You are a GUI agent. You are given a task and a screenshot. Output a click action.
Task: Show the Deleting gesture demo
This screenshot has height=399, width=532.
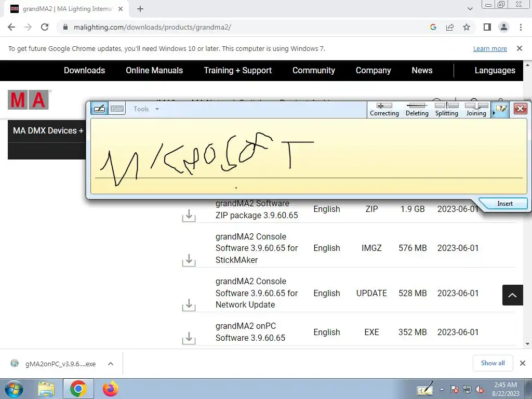tap(417, 110)
